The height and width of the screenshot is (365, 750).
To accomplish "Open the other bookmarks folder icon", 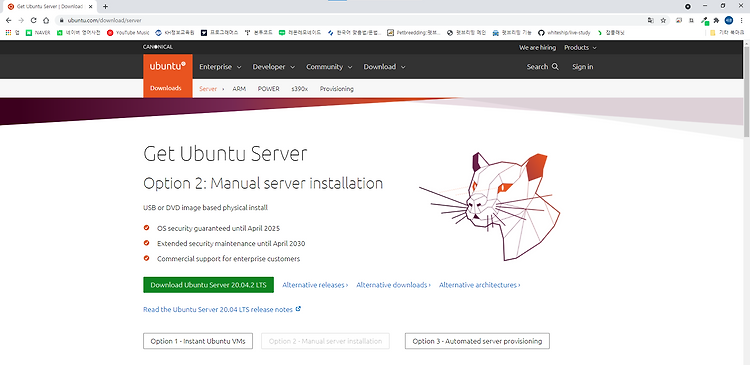I will (x=713, y=33).
